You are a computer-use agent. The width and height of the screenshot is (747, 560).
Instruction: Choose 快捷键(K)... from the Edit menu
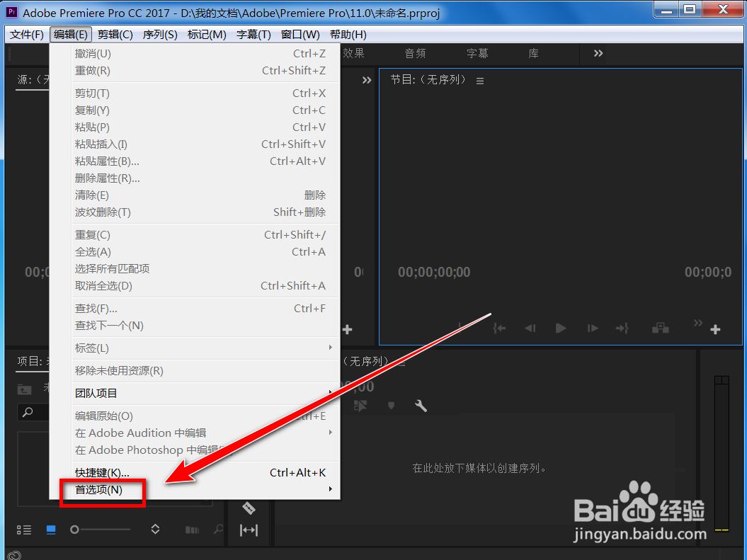pyautogui.click(x=205, y=472)
